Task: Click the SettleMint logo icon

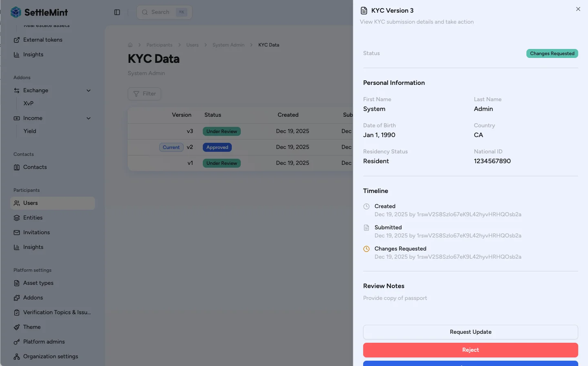Action: [16, 12]
